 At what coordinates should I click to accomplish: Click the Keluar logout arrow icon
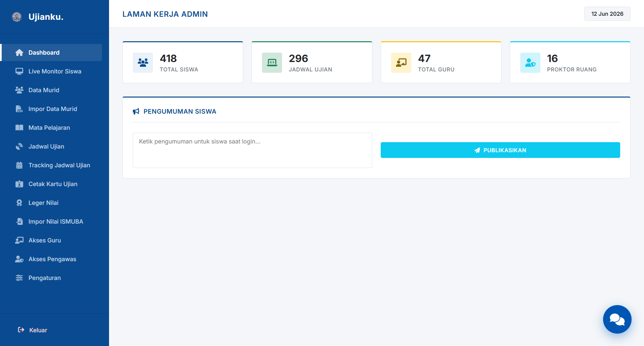21,330
